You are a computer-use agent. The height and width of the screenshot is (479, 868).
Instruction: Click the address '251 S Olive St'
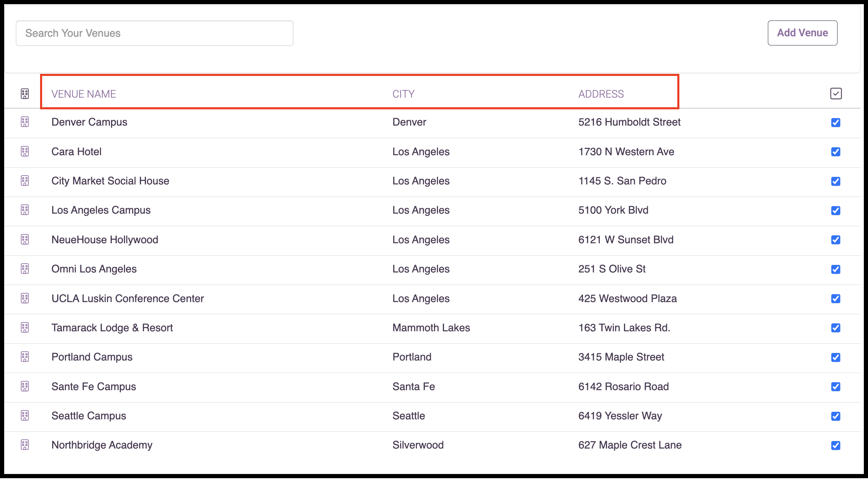click(612, 269)
